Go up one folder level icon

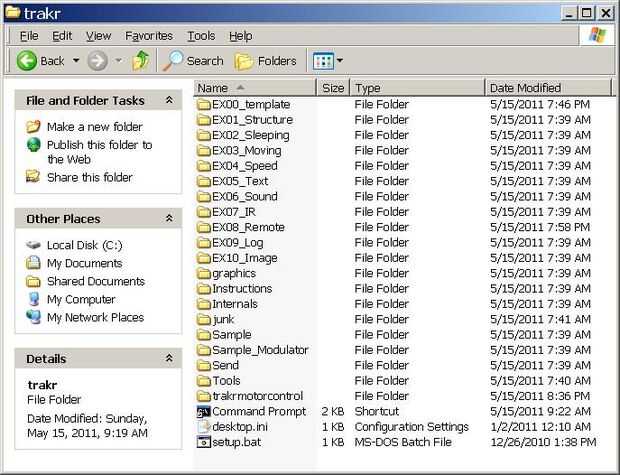click(141, 61)
